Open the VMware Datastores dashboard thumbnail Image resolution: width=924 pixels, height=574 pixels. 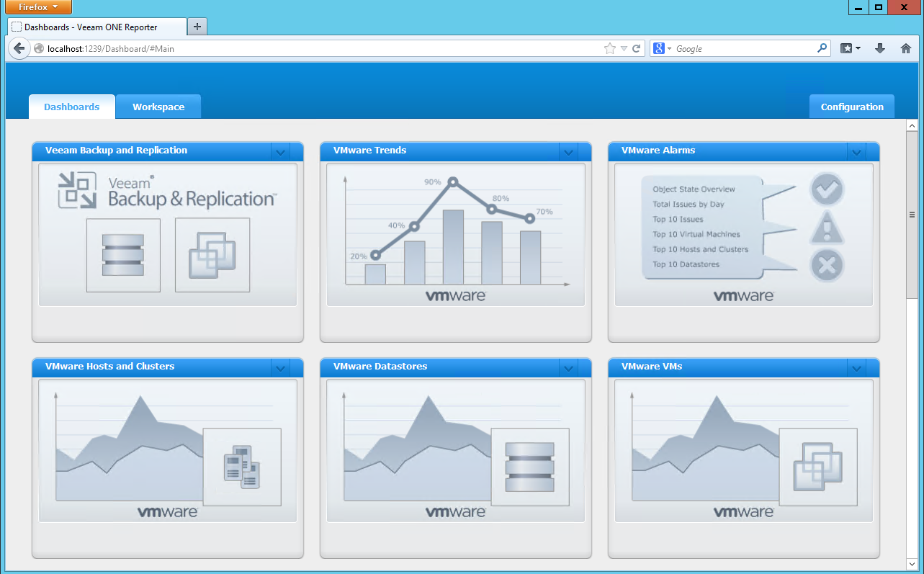coord(456,451)
